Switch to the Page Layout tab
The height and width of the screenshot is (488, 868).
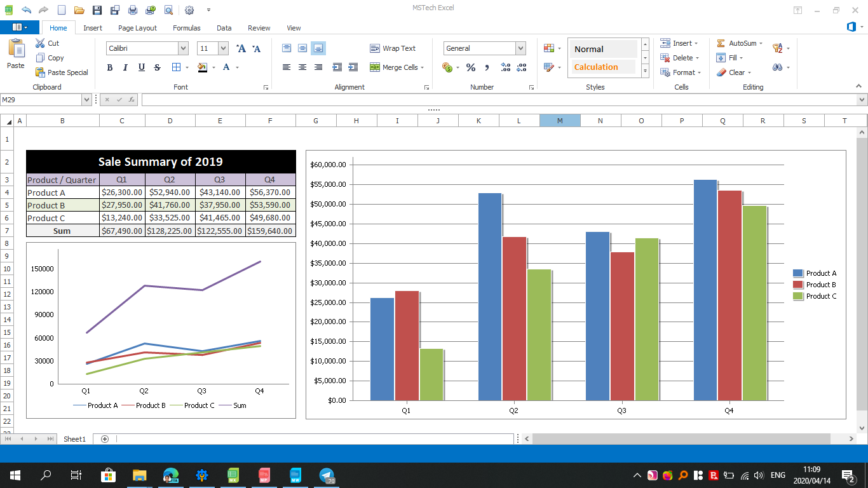[x=137, y=28]
